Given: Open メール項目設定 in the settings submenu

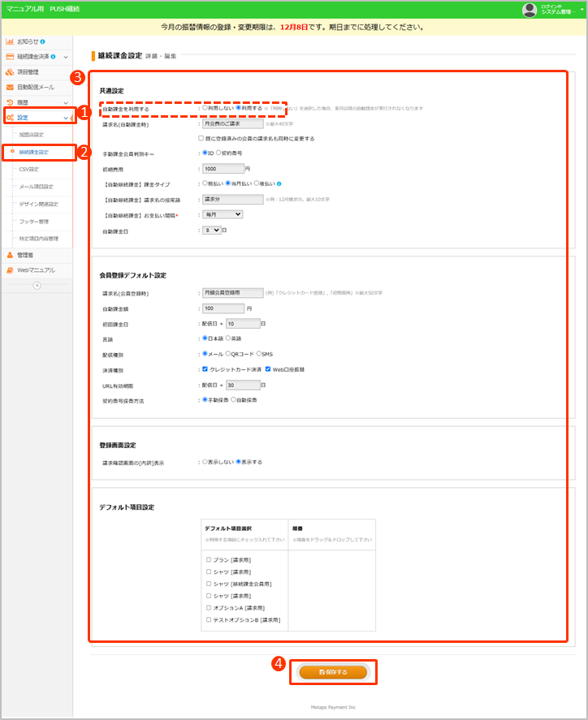Looking at the screenshot, I should point(36,187).
